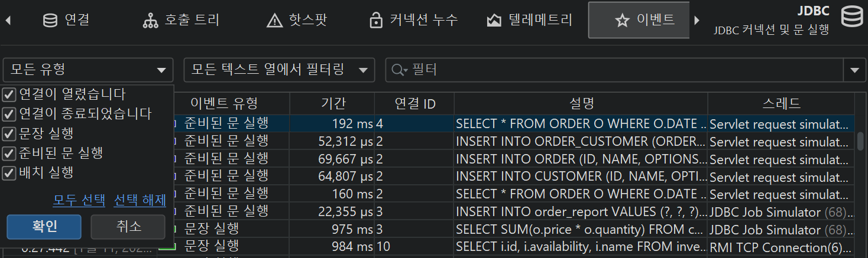
Task: Open the Call Tree tab (호출 트리)
Action: (x=181, y=20)
